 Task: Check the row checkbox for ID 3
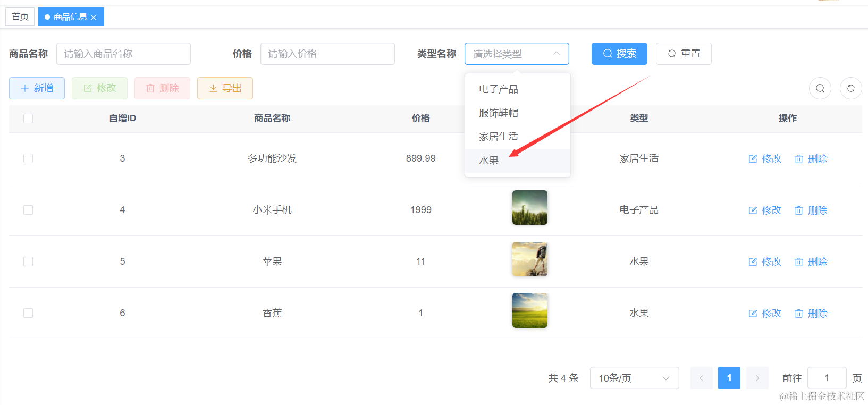(x=28, y=158)
